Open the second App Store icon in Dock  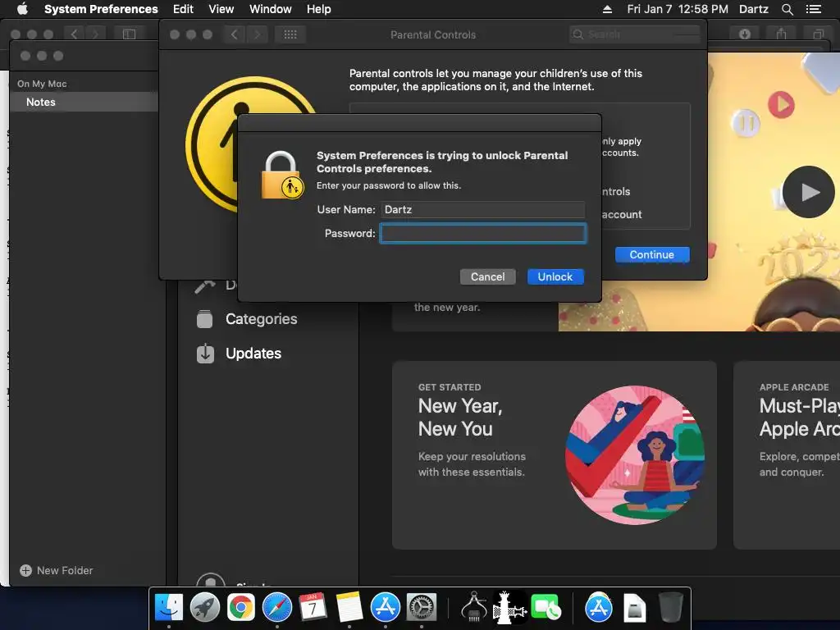[x=598, y=607]
